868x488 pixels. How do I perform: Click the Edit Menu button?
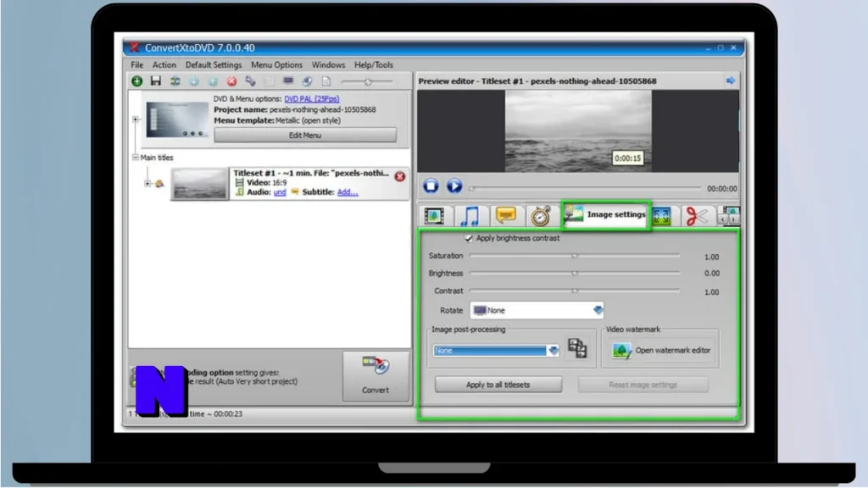(x=305, y=136)
